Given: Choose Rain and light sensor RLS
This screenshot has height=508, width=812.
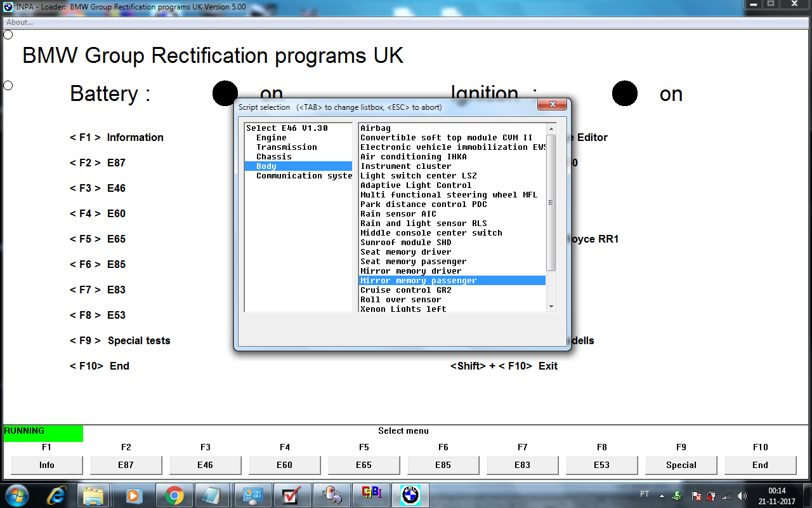Looking at the screenshot, I should click(452, 224).
